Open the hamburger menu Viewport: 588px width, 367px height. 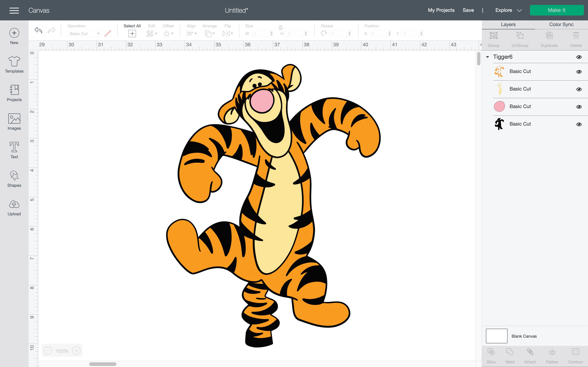[14, 10]
